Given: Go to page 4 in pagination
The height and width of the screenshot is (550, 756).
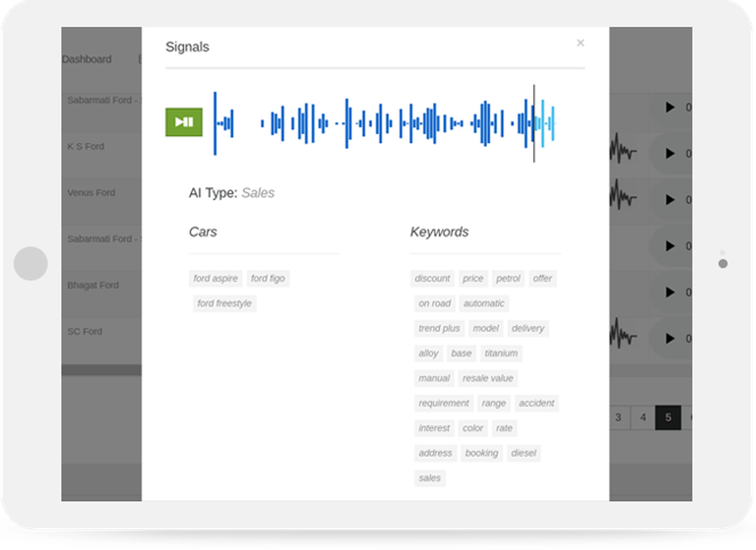Looking at the screenshot, I should [x=643, y=418].
